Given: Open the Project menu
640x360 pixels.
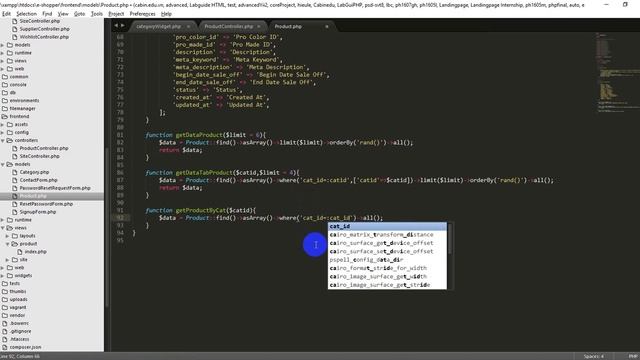Looking at the screenshot, I should 116,13.
